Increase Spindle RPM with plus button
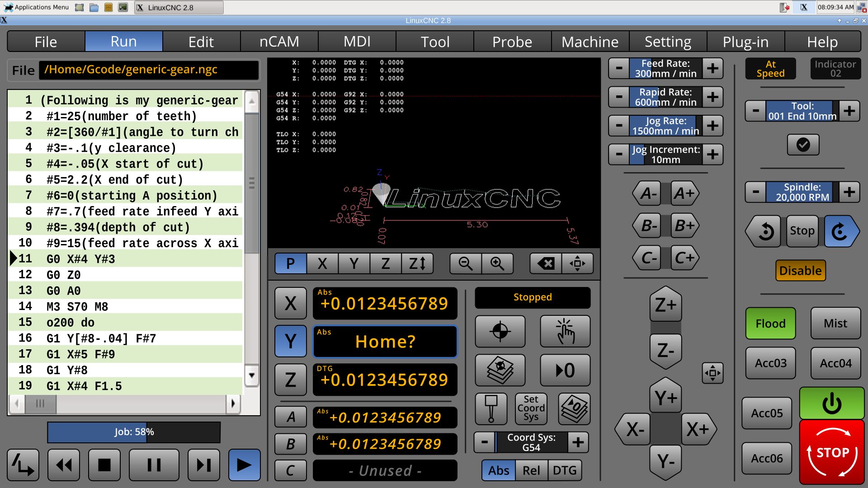Viewport: 868px width, 488px height. pos(849,192)
